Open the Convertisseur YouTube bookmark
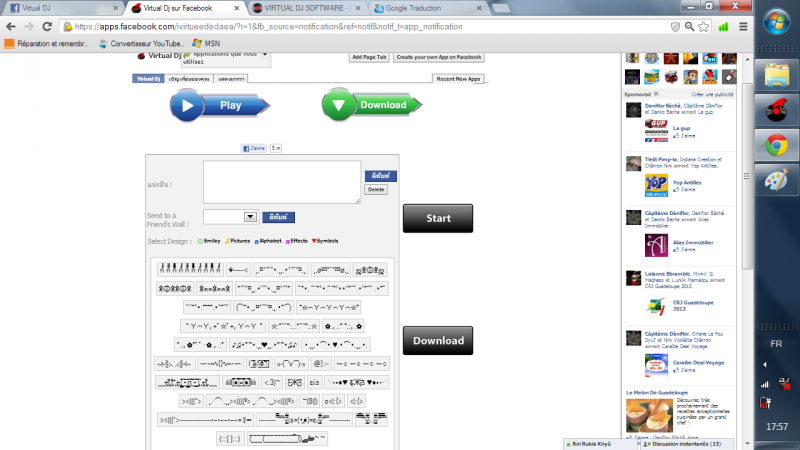This screenshot has width=800, height=450. pyautogui.click(x=141, y=44)
